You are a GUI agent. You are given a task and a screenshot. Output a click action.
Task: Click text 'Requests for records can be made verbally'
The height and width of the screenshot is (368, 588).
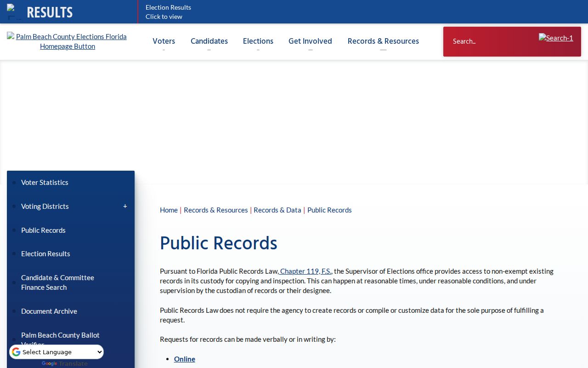pyautogui.click(x=223, y=339)
